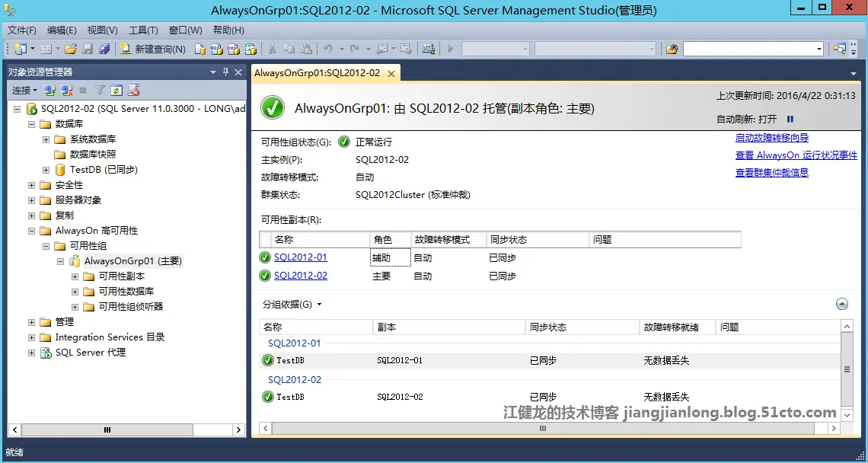Collapse the SQL2012-02 server node
Viewport: 868px width, 463px height.
click(x=18, y=109)
